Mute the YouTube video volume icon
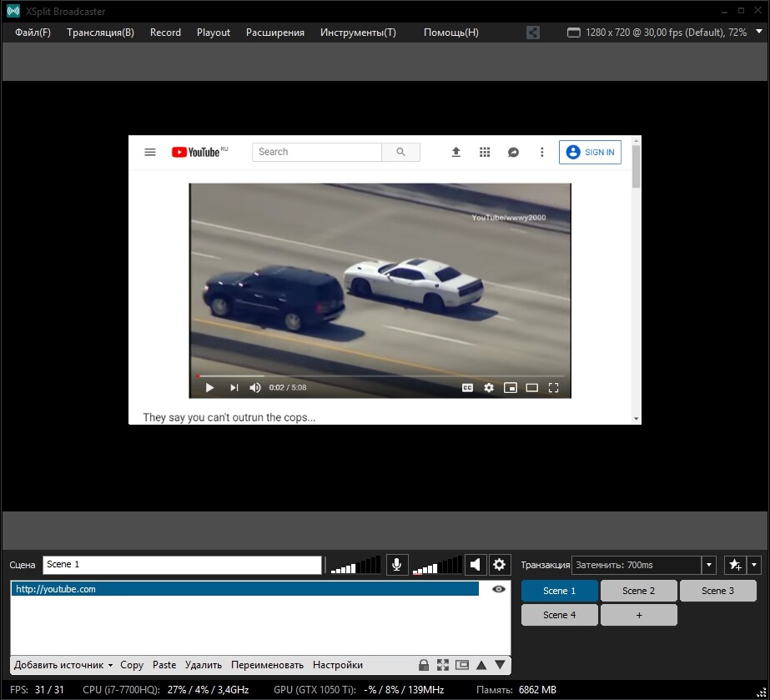This screenshot has width=770, height=700. pyautogui.click(x=255, y=388)
